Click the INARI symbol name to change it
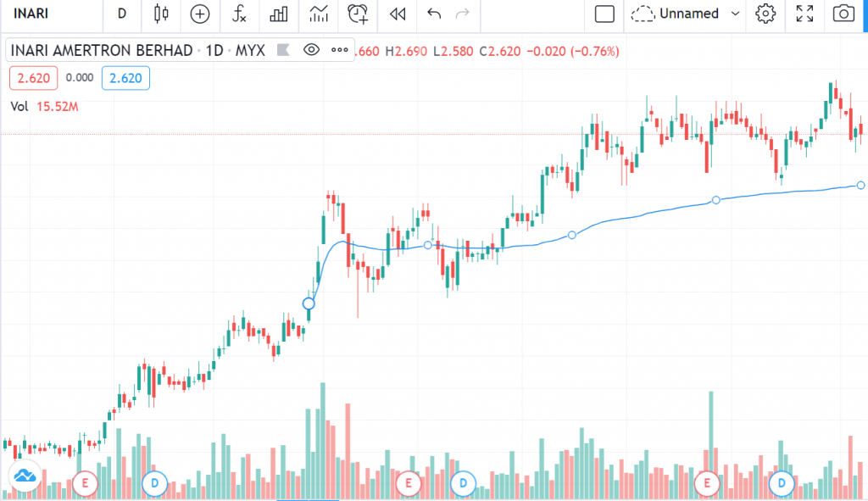The height and width of the screenshot is (501, 868). pyautogui.click(x=30, y=14)
